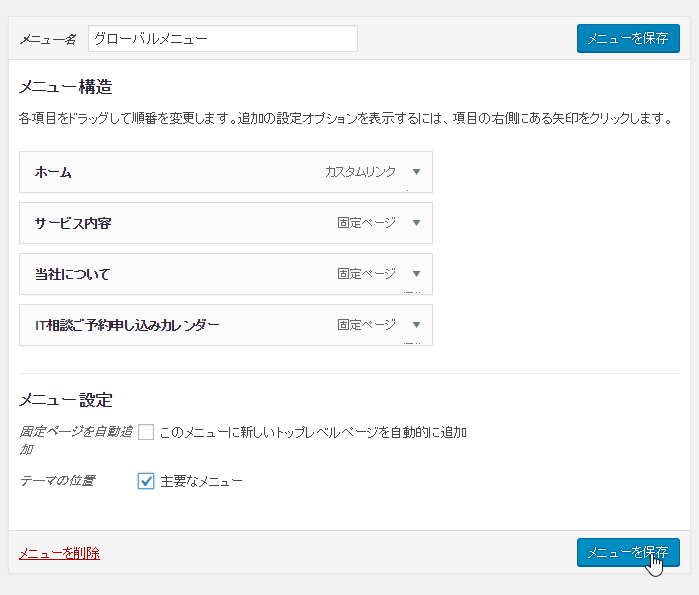This screenshot has width=699, height=595.
Task: Click the bottom メニューを保存 button
Action: click(628, 552)
